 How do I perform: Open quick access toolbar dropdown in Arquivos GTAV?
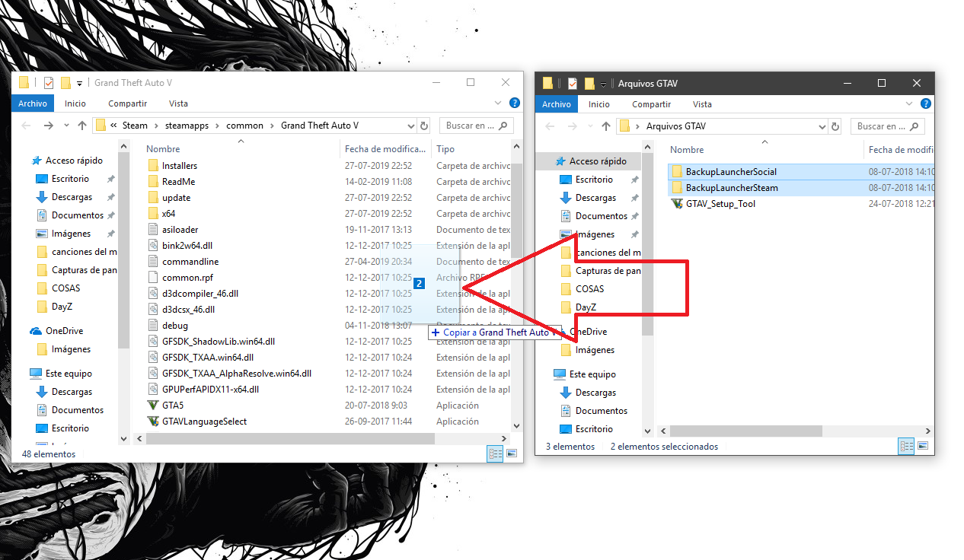pos(604,84)
